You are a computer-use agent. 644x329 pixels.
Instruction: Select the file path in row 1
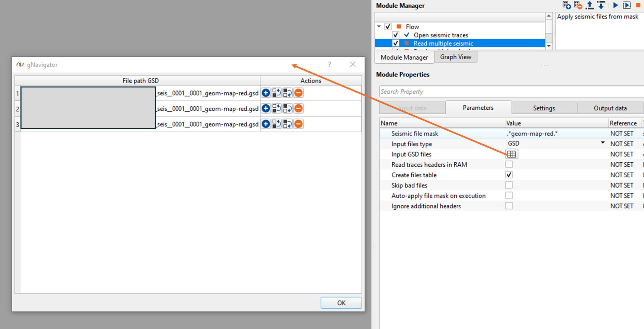[140, 93]
